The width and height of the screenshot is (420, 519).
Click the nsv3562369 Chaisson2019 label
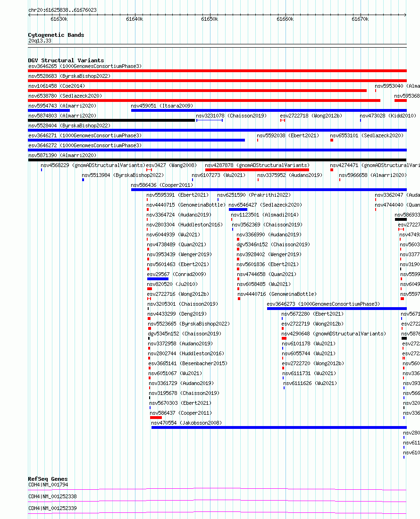(x=267, y=225)
